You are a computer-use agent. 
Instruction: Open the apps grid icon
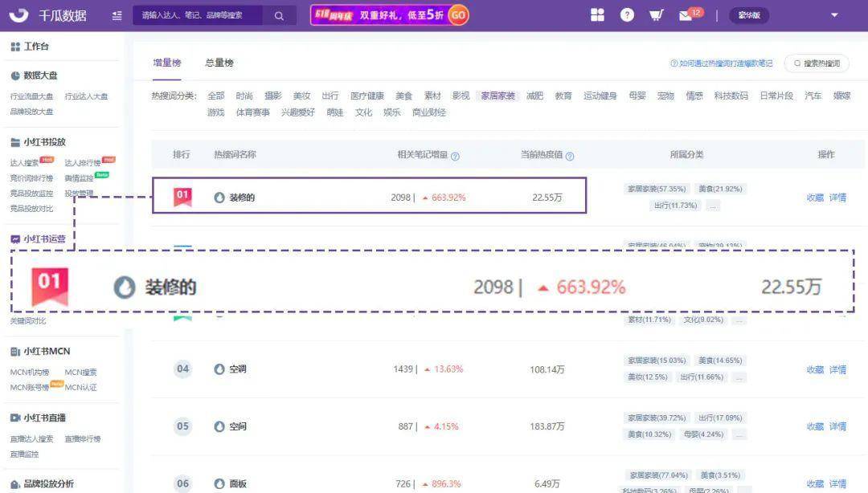[597, 15]
